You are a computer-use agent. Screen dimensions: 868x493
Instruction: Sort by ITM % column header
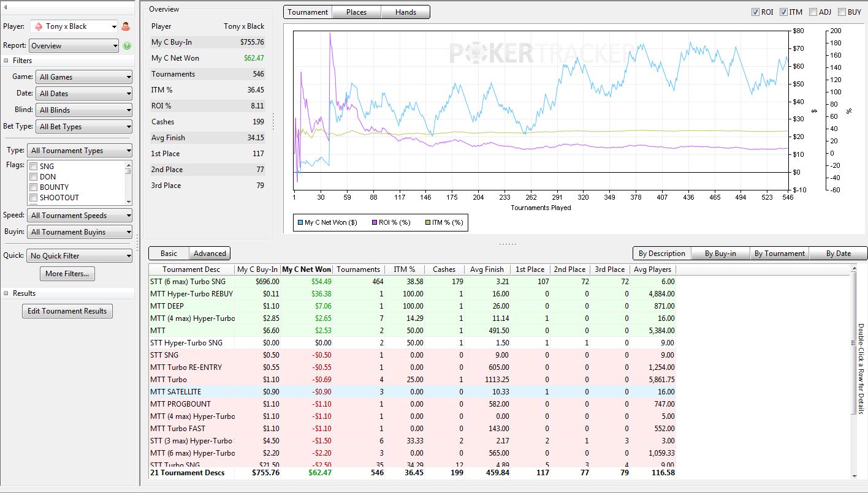pos(405,269)
